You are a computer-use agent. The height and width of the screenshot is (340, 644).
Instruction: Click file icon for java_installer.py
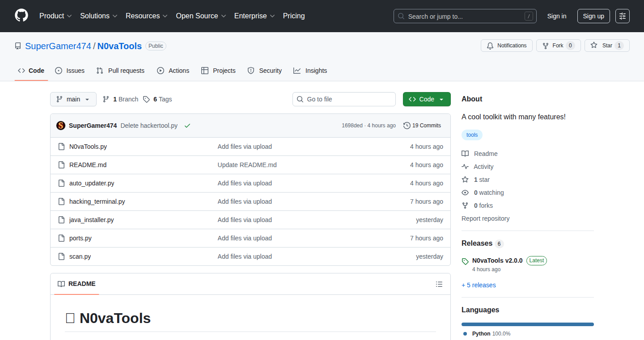62,220
